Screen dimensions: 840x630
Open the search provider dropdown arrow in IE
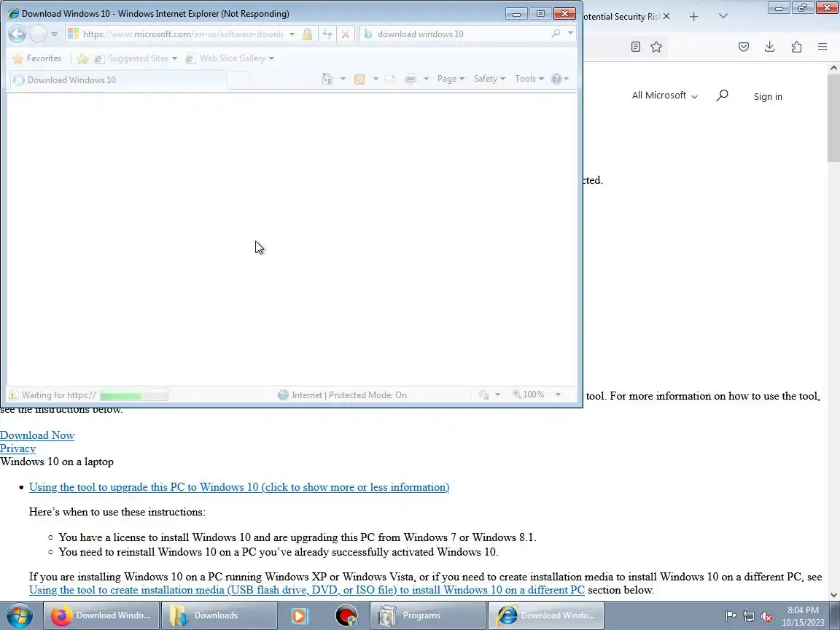pos(570,34)
